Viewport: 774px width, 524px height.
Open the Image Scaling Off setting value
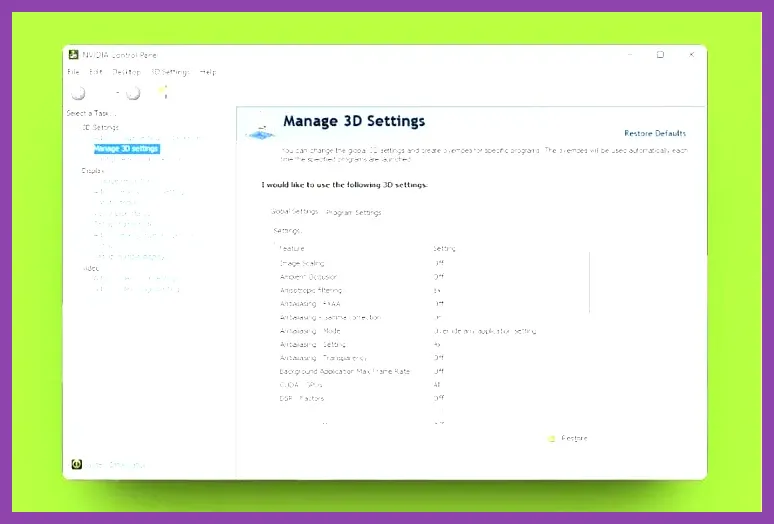[x=439, y=263]
